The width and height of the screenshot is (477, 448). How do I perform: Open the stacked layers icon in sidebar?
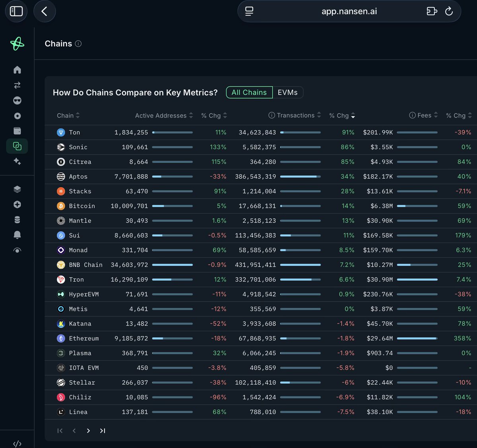[17, 189]
